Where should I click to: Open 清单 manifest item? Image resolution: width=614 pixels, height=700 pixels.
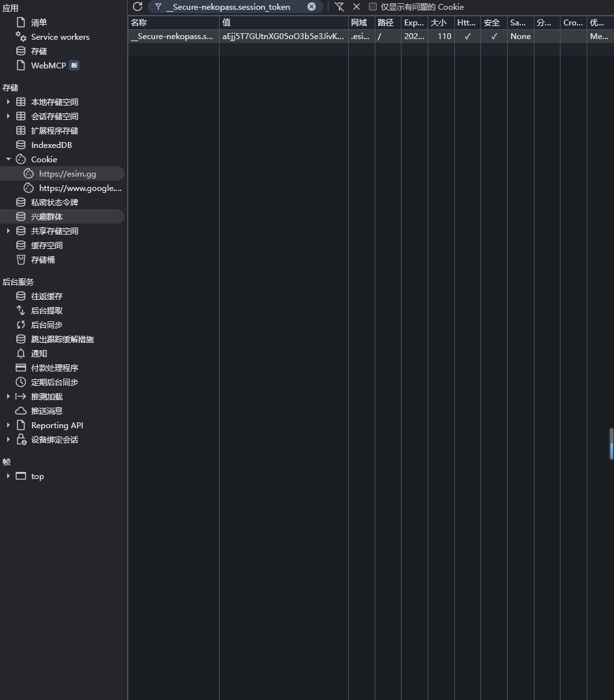click(x=39, y=22)
